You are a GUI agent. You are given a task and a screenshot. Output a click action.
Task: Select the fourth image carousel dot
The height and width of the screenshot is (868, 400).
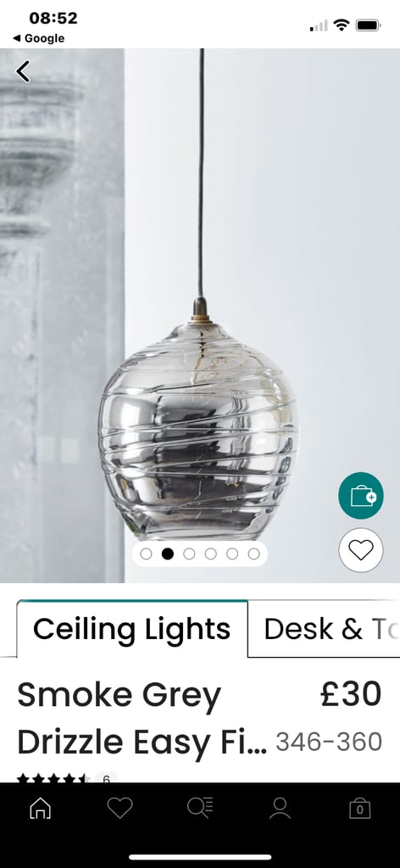point(211,554)
